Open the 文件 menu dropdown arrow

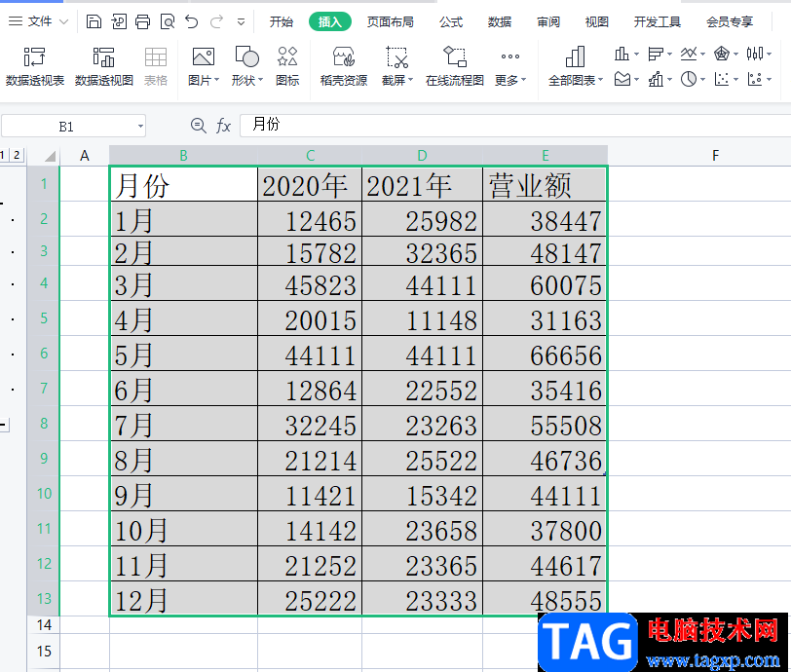point(63,21)
